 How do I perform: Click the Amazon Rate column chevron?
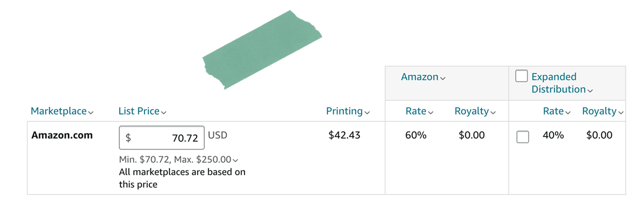[431, 113]
